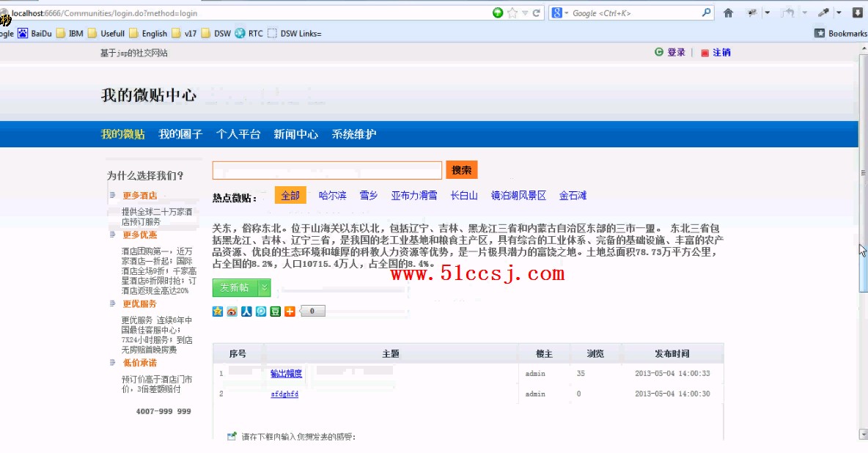Click the greyed back-arrow toolbar icon
Viewport: 868px width, 453px height.
[x=788, y=12]
